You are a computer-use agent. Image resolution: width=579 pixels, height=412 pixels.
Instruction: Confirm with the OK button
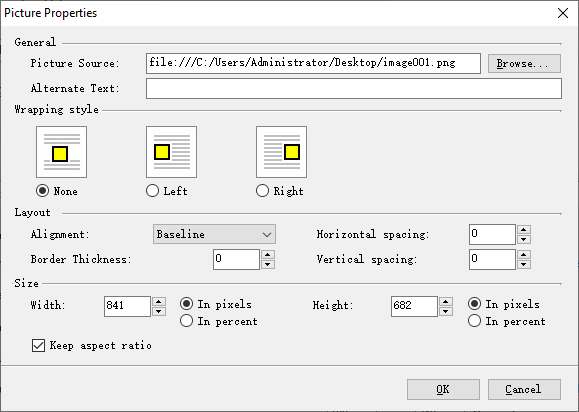coord(443,389)
